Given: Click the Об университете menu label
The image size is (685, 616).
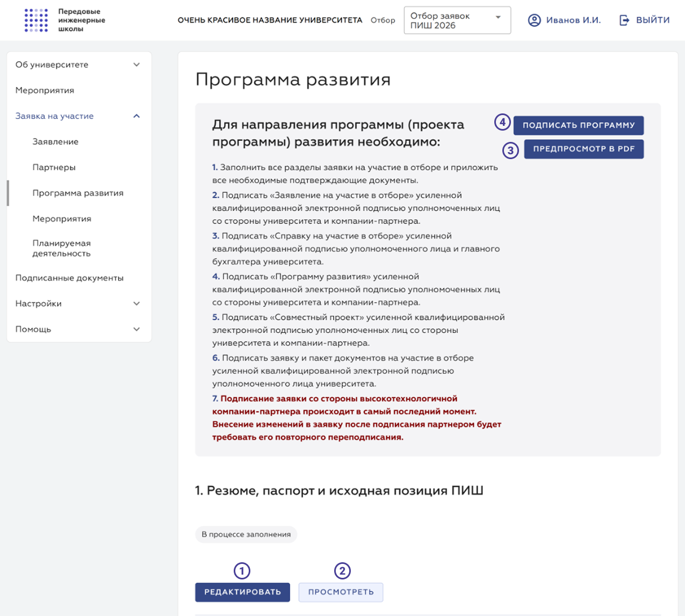Looking at the screenshot, I should pos(52,65).
